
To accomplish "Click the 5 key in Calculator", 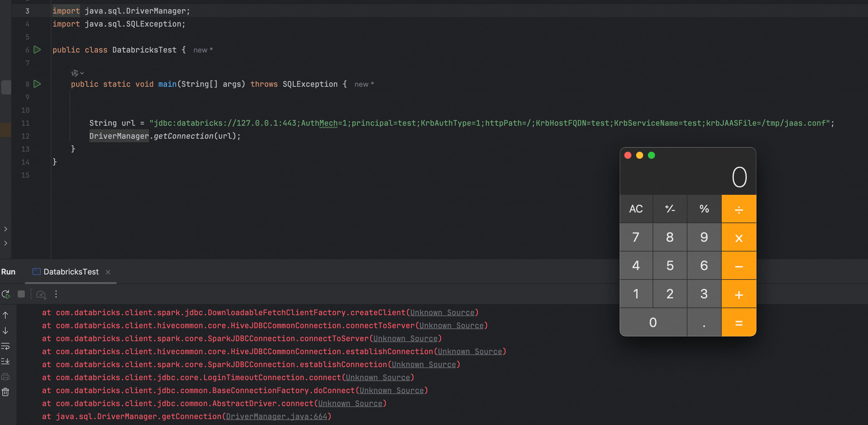I will 670,266.
